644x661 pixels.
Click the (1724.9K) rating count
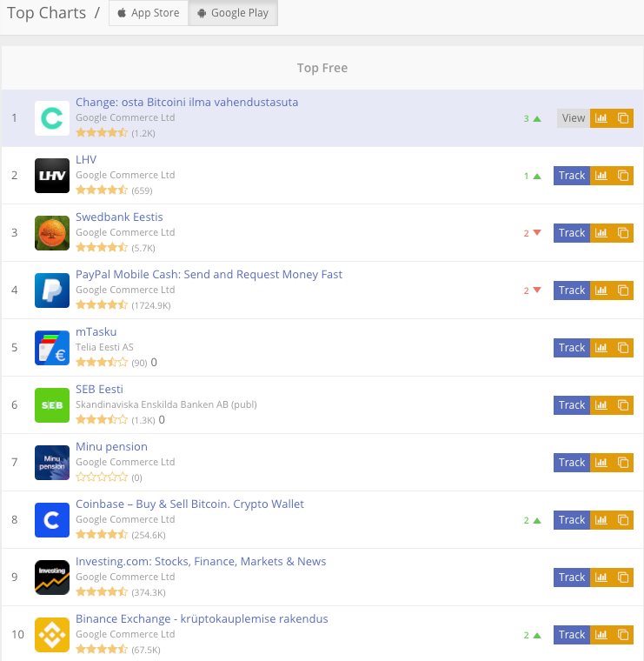pos(150,305)
